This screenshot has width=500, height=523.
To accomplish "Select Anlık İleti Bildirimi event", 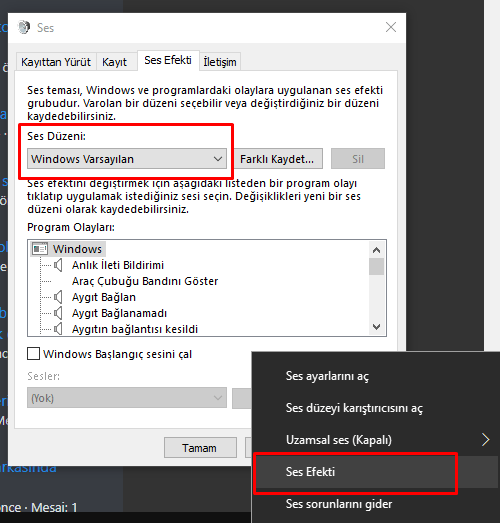I will [118, 265].
